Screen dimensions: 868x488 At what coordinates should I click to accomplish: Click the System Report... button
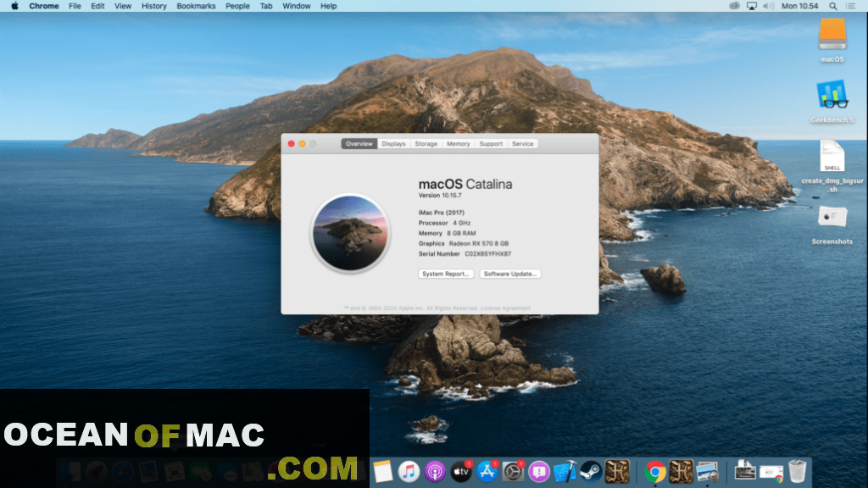click(x=446, y=274)
